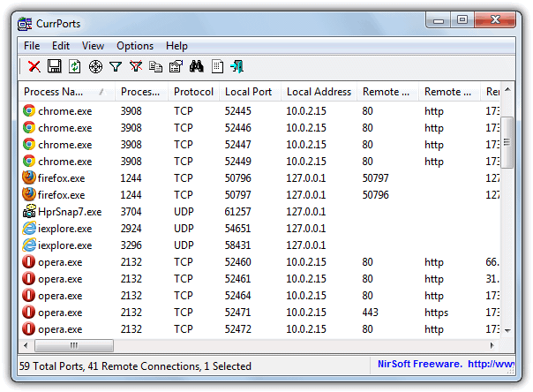Viewport: 533px width, 392px height.
Task: Click opera icon in the port 52460 row
Action: point(28,262)
